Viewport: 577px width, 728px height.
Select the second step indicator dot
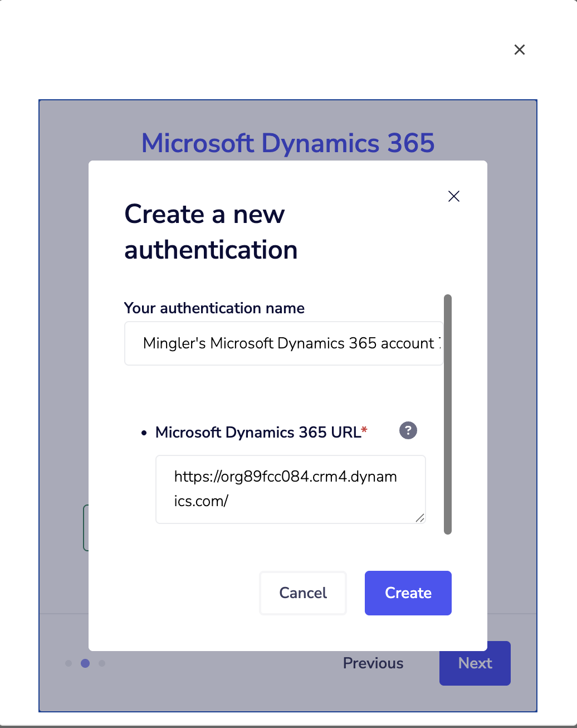tap(85, 663)
